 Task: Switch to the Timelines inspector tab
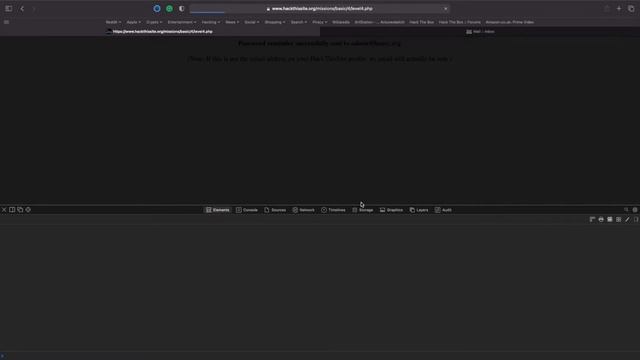pos(333,210)
